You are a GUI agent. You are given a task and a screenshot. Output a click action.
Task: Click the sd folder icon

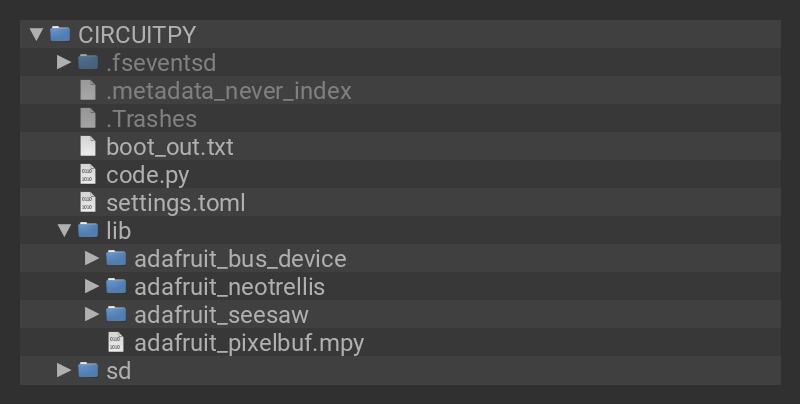[x=88, y=371]
